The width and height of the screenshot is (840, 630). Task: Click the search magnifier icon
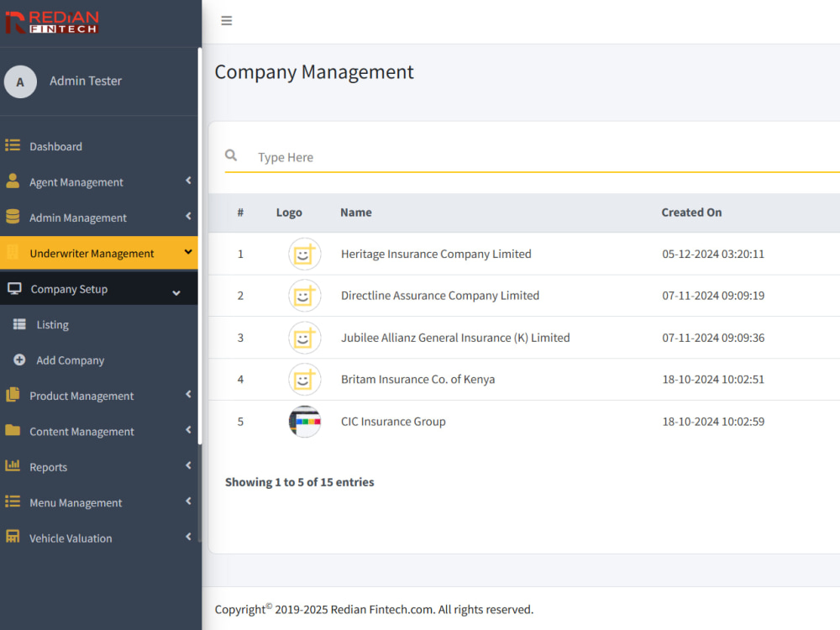231,155
